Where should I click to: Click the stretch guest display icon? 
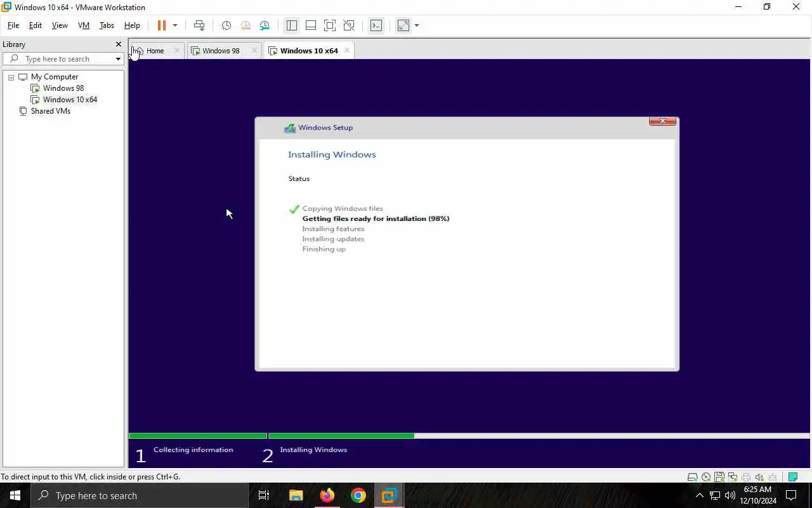[x=403, y=25]
